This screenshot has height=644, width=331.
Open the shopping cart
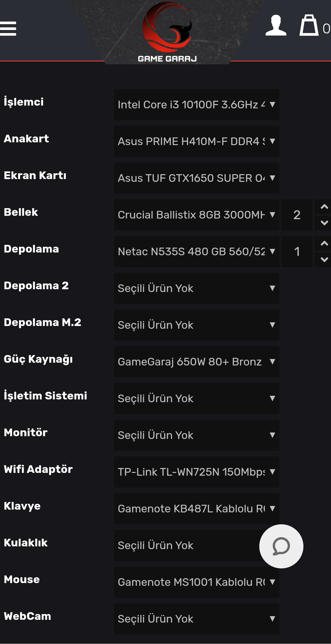tap(309, 28)
